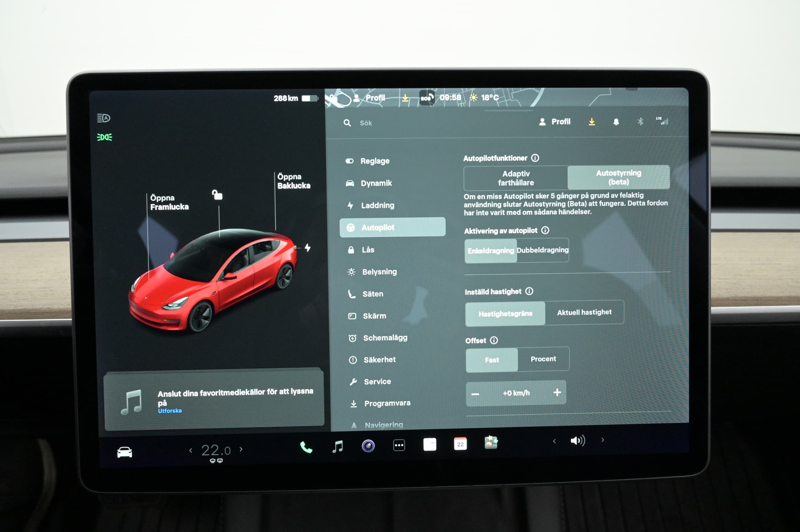This screenshot has width=800, height=532.
Task: Open info icon beside Inställd hastighet
Action: 529,291
